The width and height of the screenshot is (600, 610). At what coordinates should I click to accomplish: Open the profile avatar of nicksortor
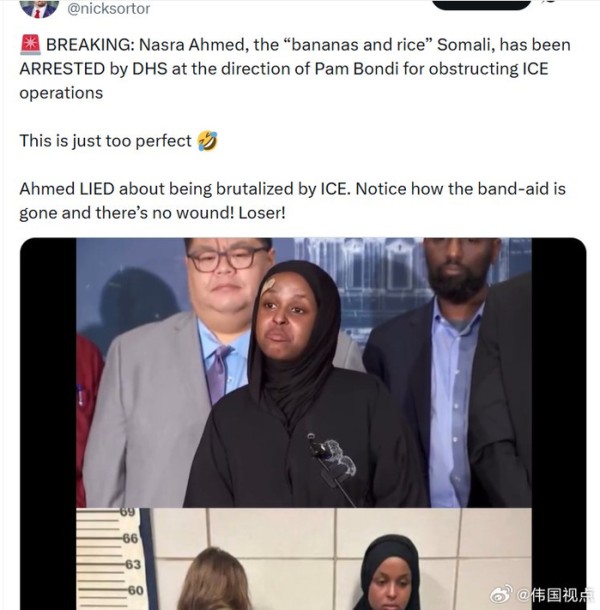pyautogui.click(x=39, y=8)
